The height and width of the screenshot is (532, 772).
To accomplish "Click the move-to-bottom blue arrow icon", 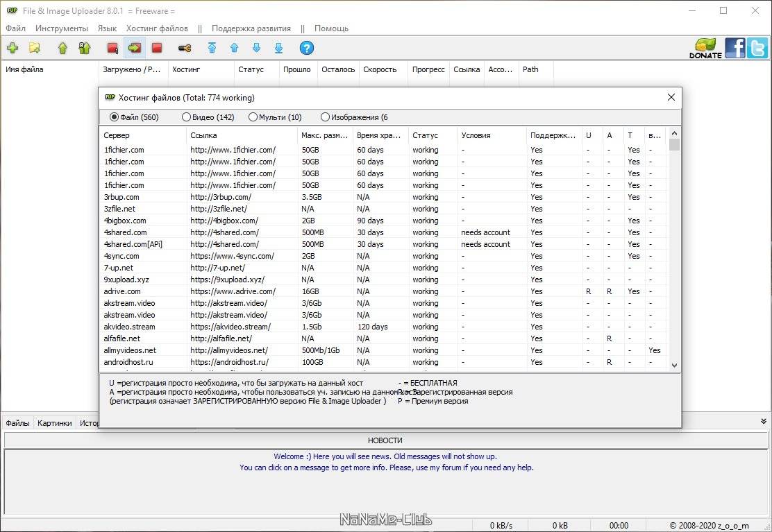I will click(x=278, y=48).
